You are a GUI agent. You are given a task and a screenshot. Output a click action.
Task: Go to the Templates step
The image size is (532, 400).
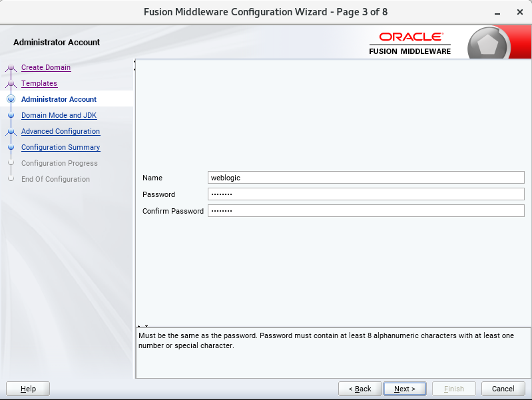click(39, 83)
